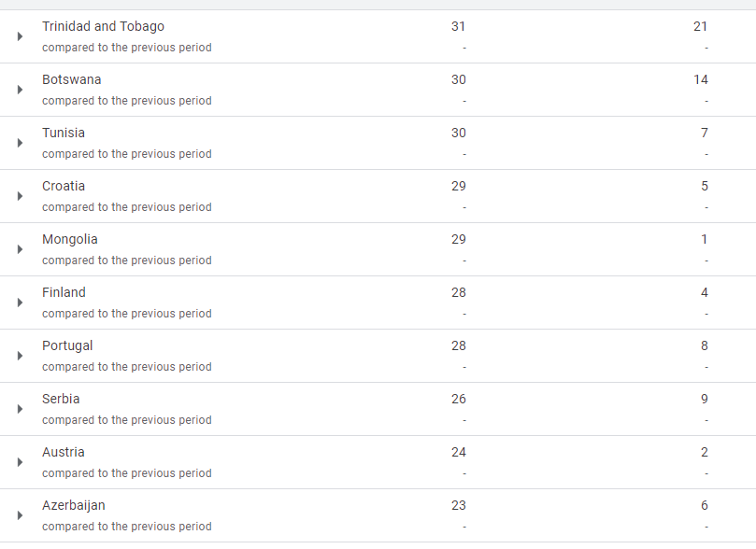Expand the Finland row arrow
The width and height of the screenshot is (756, 549).
coord(20,303)
